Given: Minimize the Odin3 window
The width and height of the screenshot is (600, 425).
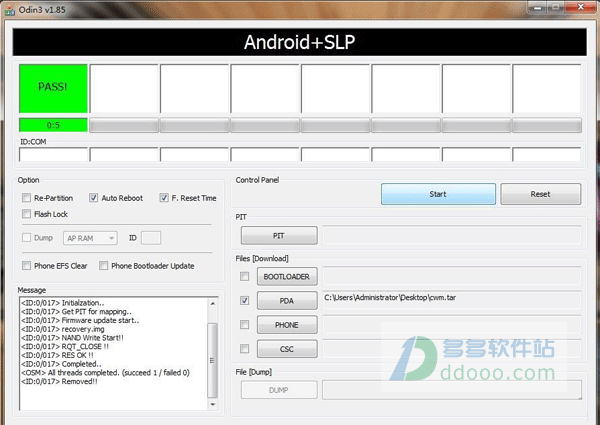Looking at the screenshot, I should [538, 8].
